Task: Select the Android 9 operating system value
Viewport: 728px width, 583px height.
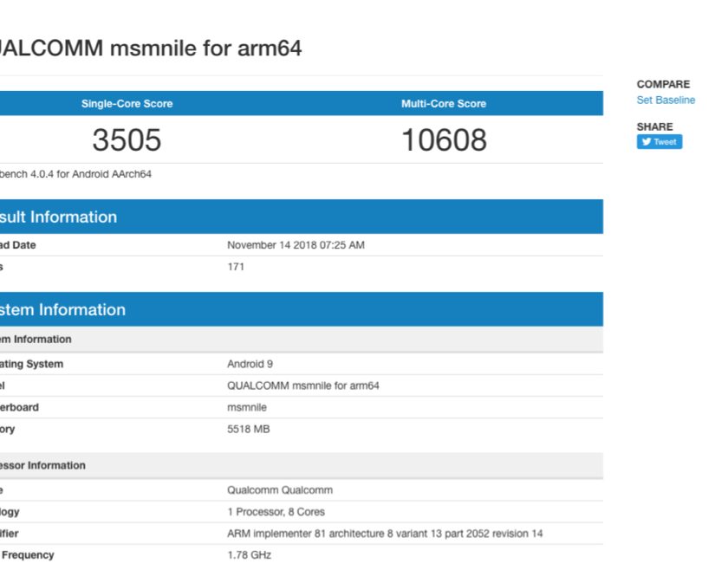Action: (250, 364)
